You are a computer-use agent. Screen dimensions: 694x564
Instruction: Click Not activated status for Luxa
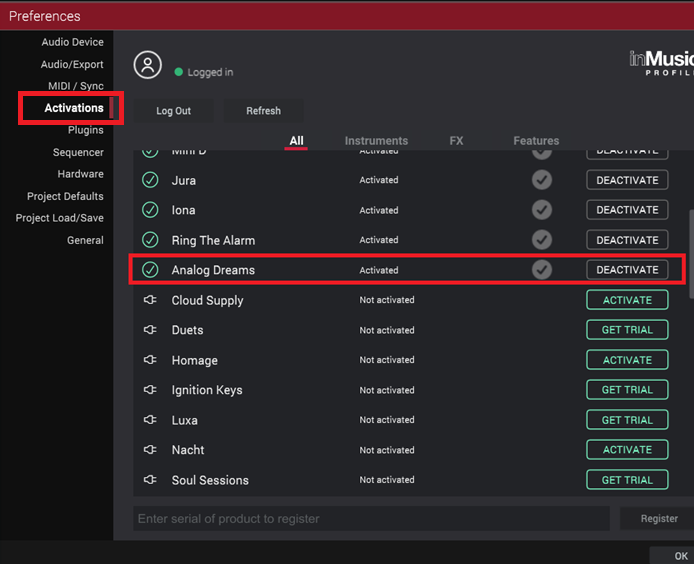pos(387,420)
